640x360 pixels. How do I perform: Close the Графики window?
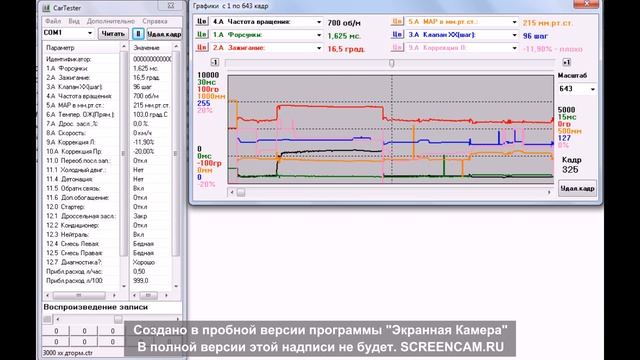pos(586,4)
